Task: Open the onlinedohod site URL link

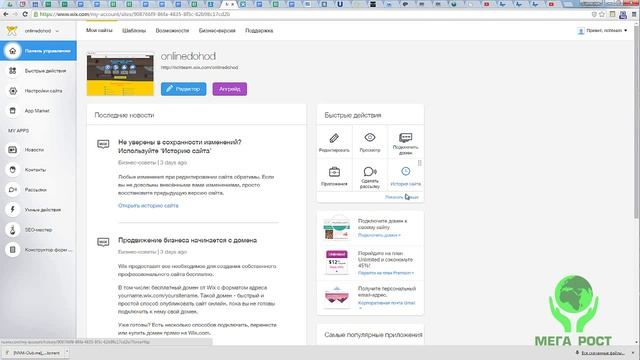Action: [199, 67]
